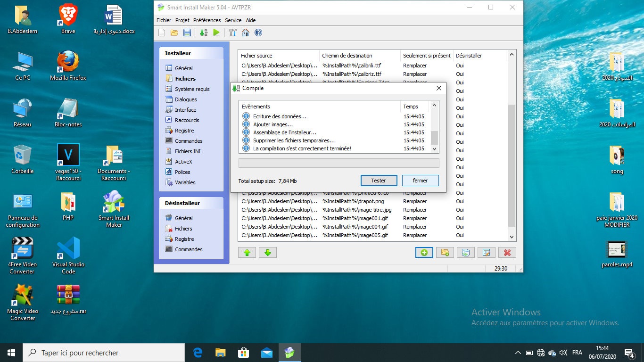Open Polices in the sidebar
644x362 pixels.
[x=182, y=172]
